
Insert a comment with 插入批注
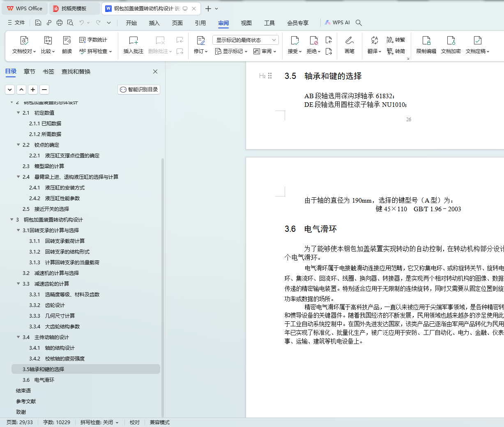(133, 45)
